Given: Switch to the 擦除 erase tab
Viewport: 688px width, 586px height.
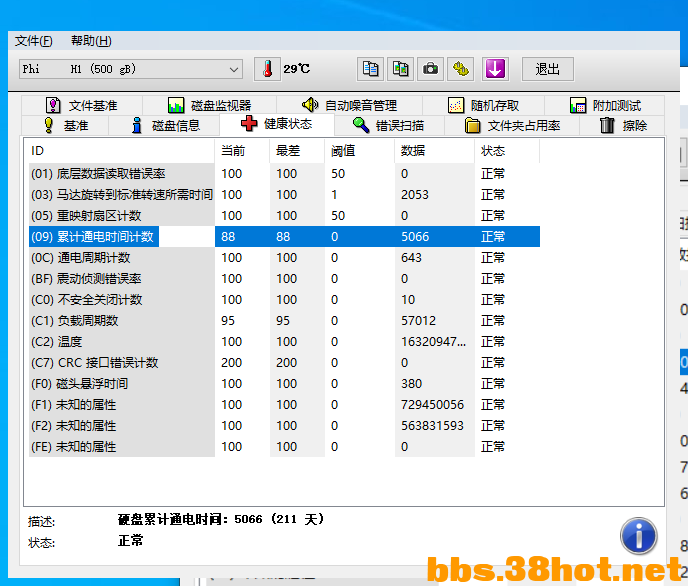Looking at the screenshot, I should coord(623,126).
